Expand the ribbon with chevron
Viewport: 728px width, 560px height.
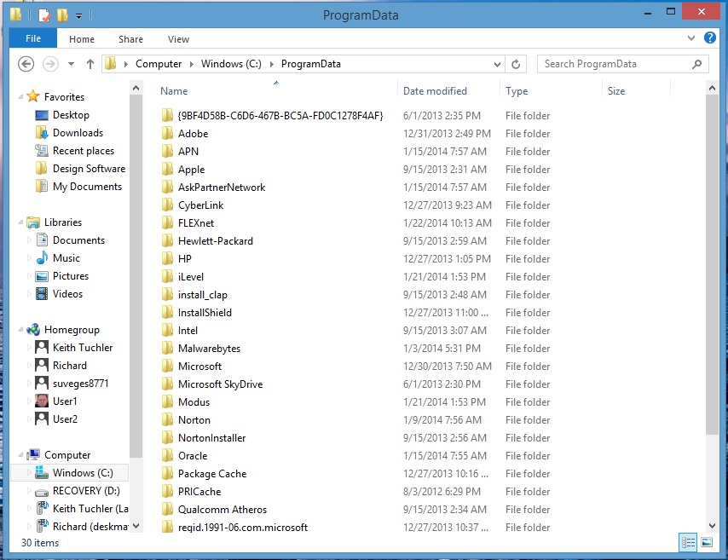[691, 38]
